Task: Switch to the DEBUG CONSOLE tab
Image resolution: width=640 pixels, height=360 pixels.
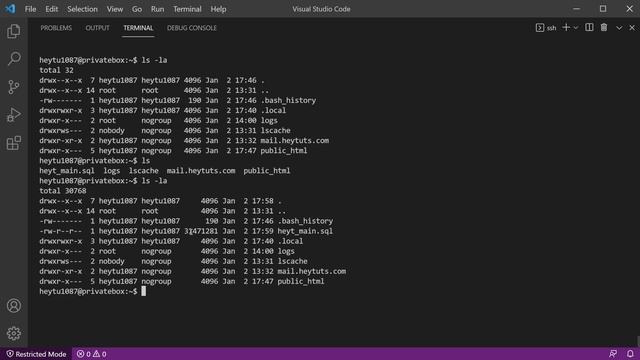Action: pos(192,28)
